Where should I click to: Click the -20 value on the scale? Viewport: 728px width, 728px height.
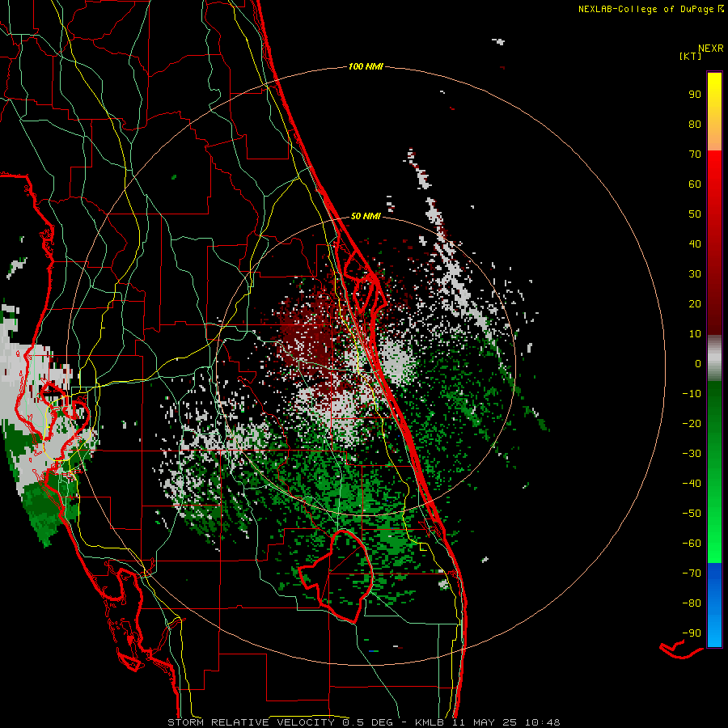pos(692,423)
